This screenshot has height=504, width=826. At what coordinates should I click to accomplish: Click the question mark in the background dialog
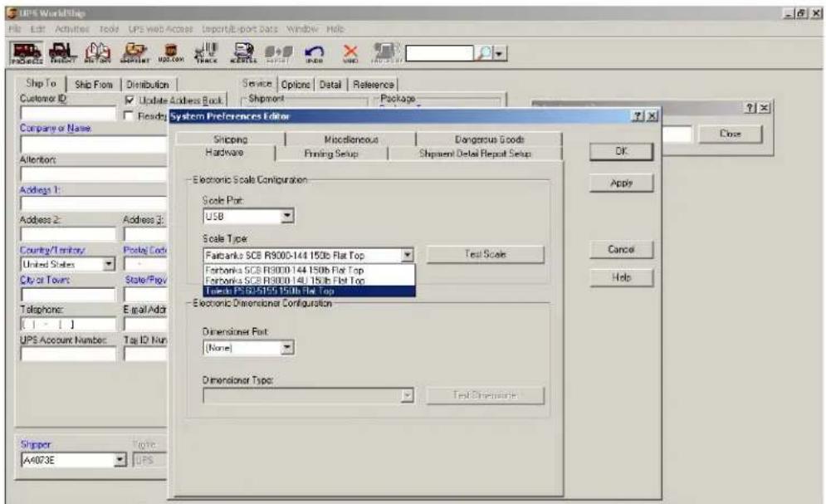point(750,107)
